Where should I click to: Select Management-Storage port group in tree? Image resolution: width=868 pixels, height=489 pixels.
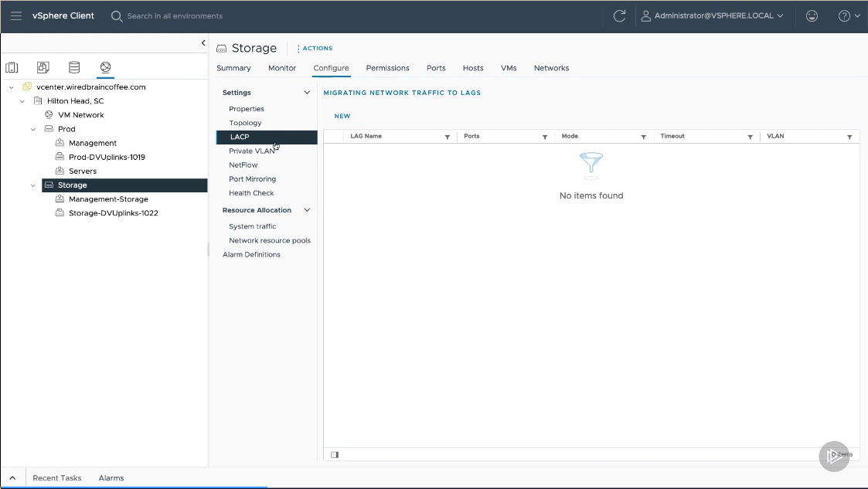(108, 199)
